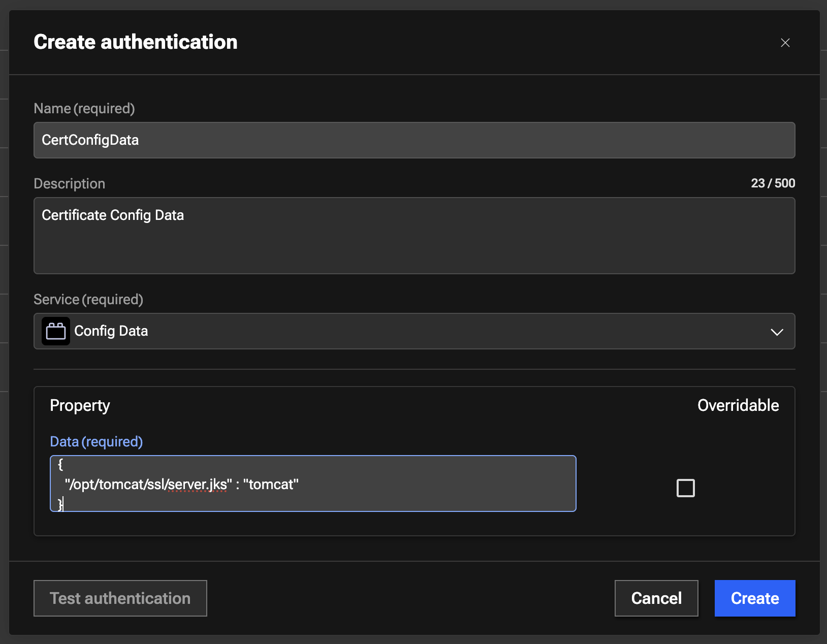Select the Description field label

click(70, 184)
